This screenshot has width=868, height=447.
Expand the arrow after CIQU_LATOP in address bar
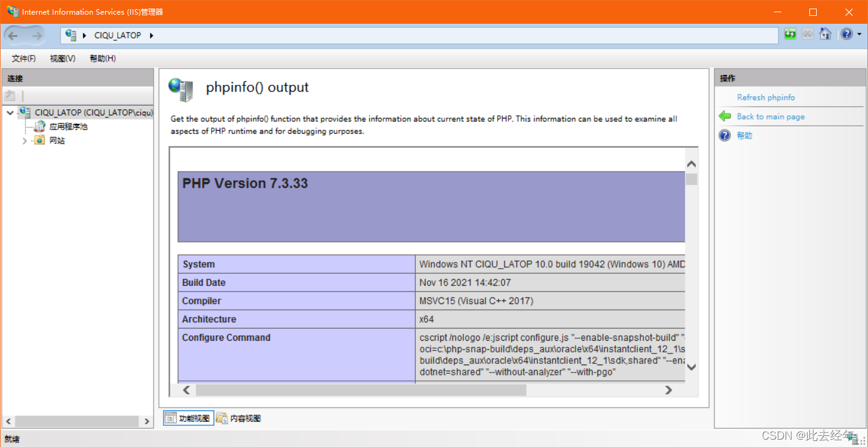click(151, 35)
